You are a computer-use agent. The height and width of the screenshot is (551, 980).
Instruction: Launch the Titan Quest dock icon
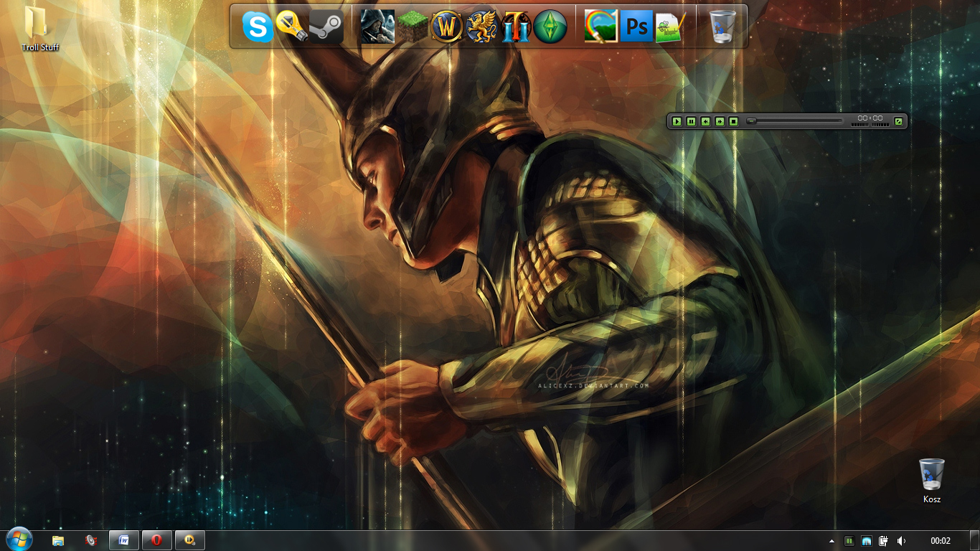click(516, 27)
